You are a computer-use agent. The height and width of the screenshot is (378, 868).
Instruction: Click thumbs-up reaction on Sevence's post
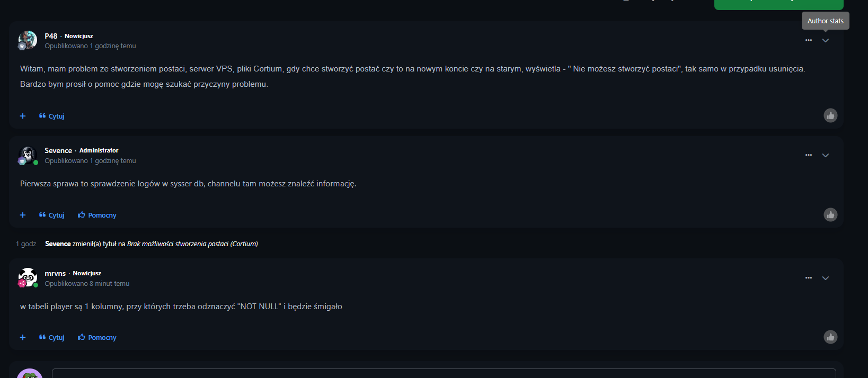830,214
